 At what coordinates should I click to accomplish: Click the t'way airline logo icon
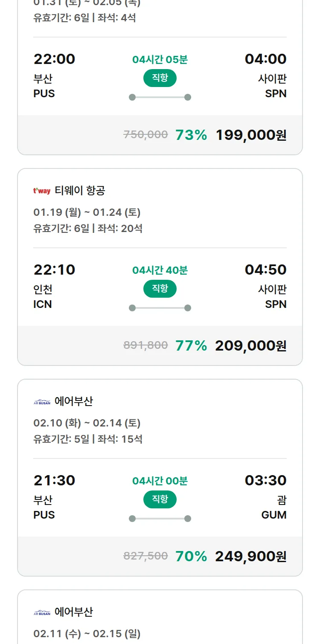(41, 190)
